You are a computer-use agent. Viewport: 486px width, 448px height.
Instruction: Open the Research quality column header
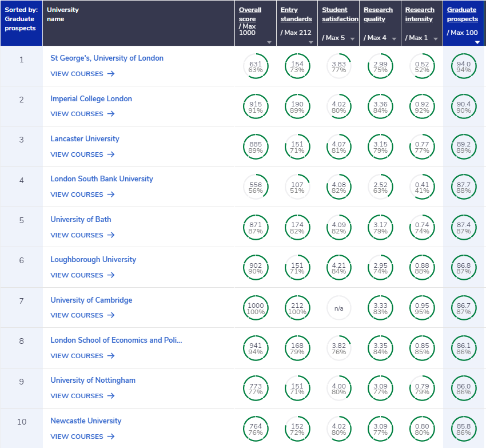[x=378, y=14]
